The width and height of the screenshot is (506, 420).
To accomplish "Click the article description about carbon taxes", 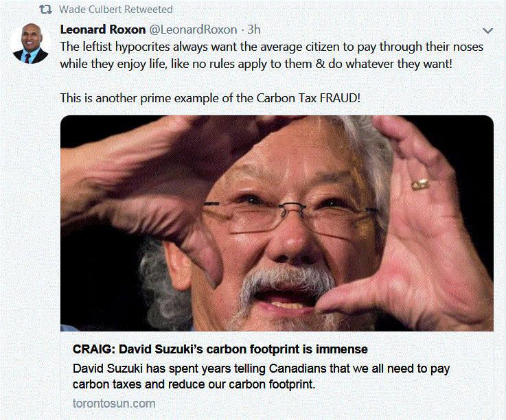I will (261, 377).
